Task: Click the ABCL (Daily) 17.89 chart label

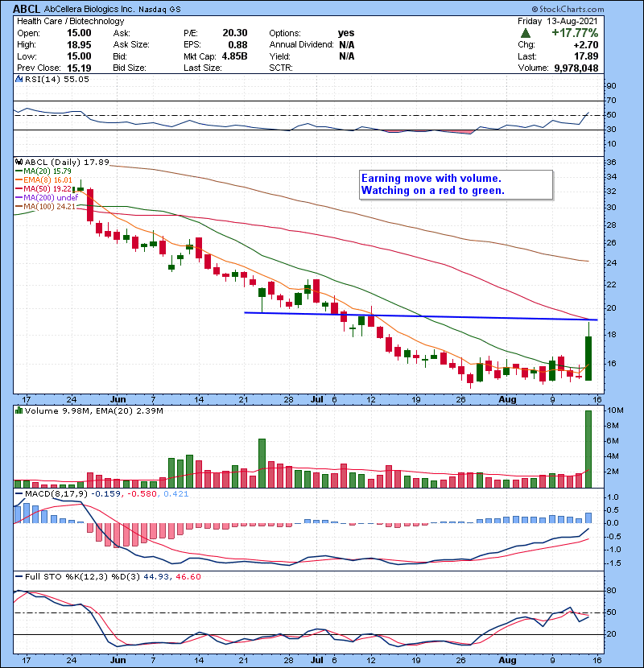Action: pos(67,162)
